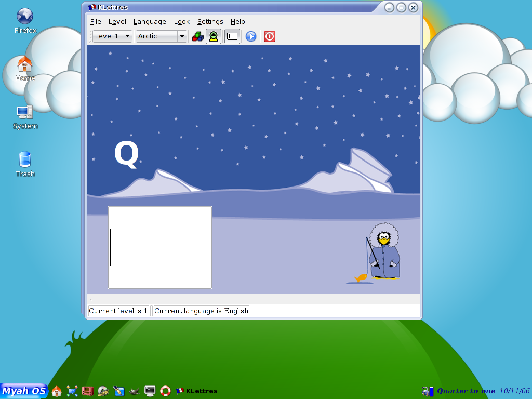Open the Language menu
The image size is (532, 399).
click(x=150, y=22)
